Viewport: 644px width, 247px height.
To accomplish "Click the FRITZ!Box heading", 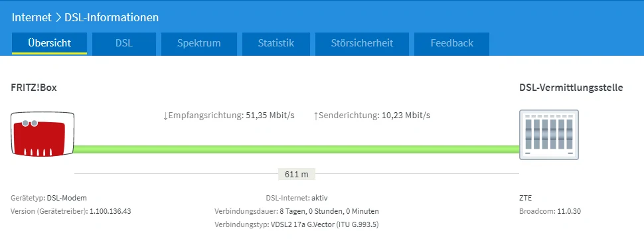I will click(34, 88).
